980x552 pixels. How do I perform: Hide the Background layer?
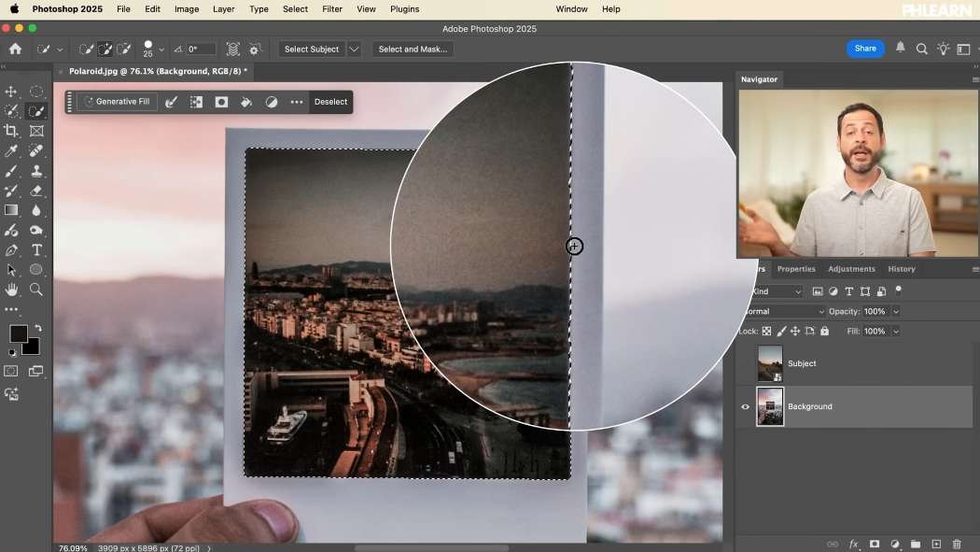[x=745, y=406]
